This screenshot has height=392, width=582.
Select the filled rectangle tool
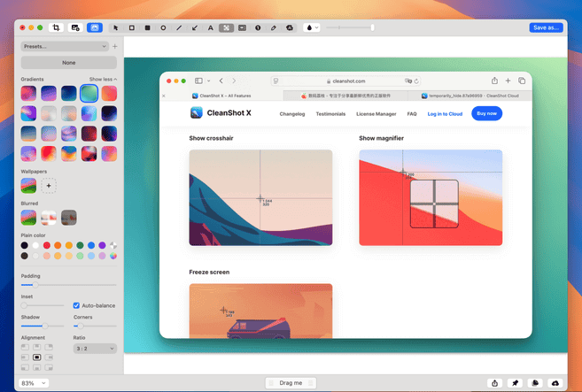click(147, 27)
